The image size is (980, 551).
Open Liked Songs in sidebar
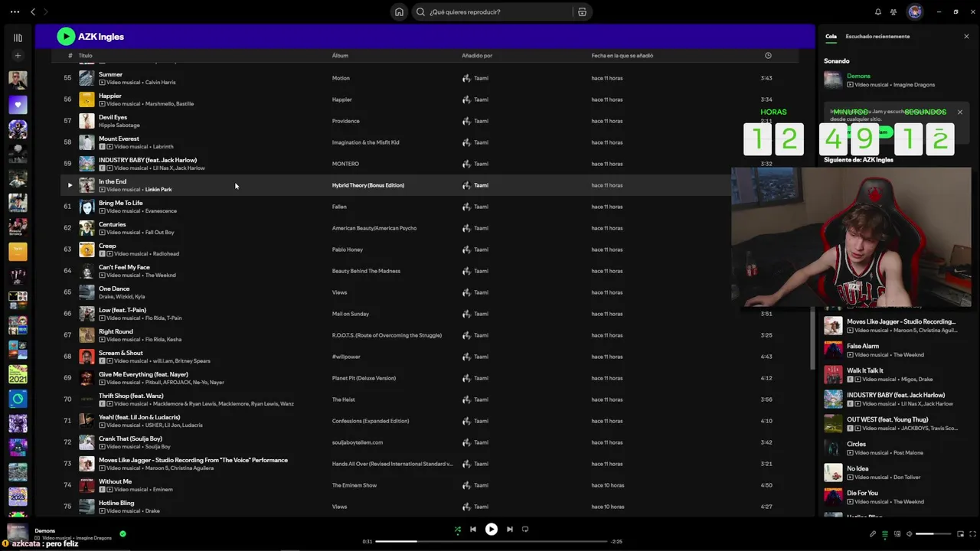pyautogui.click(x=18, y=104)
